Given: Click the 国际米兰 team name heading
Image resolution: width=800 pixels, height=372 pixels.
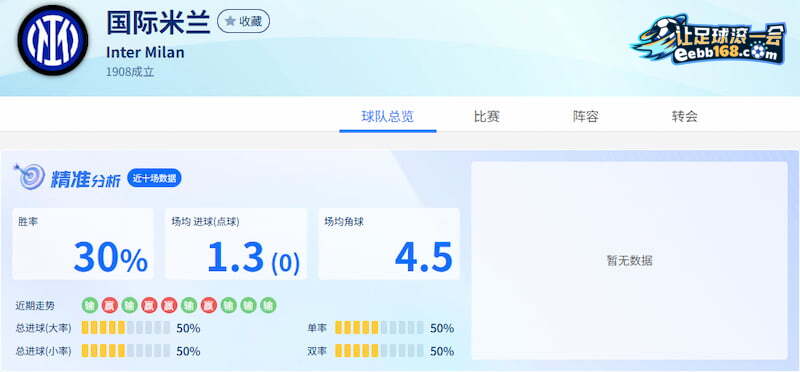Looking at the screenshot, I should pyautogui.click(x=159, y=22).
